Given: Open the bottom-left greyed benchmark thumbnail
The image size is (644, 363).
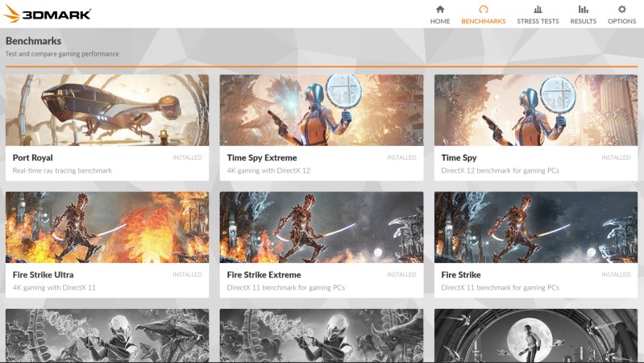Looking at the screenshot, I should [107, 336].
